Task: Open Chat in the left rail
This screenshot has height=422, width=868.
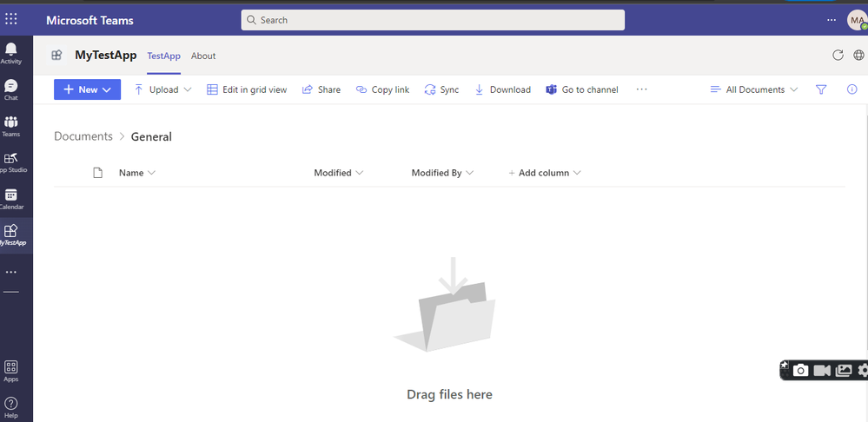Action: click(x=11, y=89)
